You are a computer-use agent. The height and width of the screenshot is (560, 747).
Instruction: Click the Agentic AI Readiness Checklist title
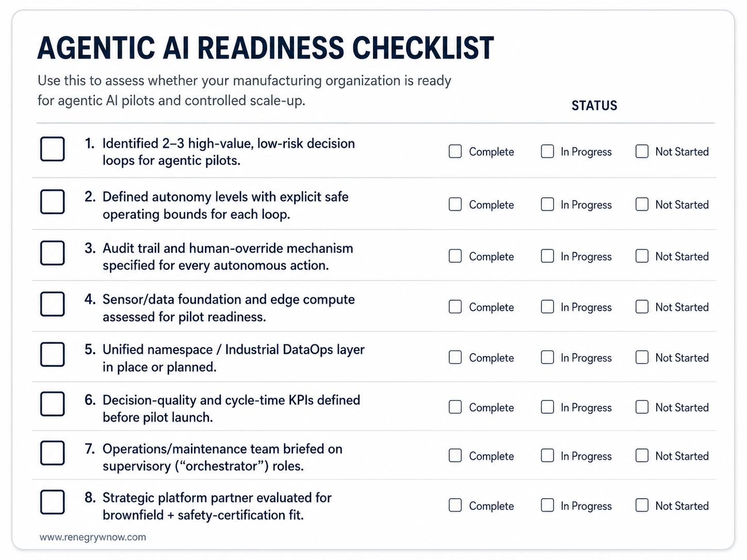tap(266, 48)
